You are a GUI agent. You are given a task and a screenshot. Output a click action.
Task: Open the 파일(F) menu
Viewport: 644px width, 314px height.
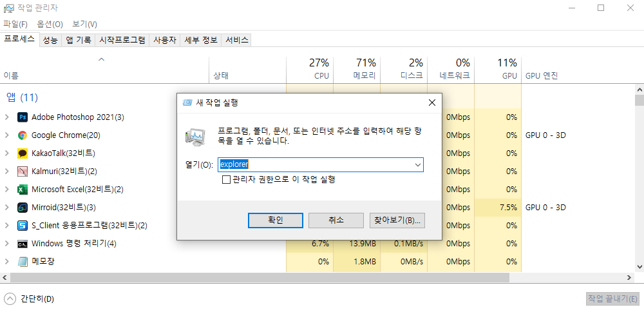15,25
